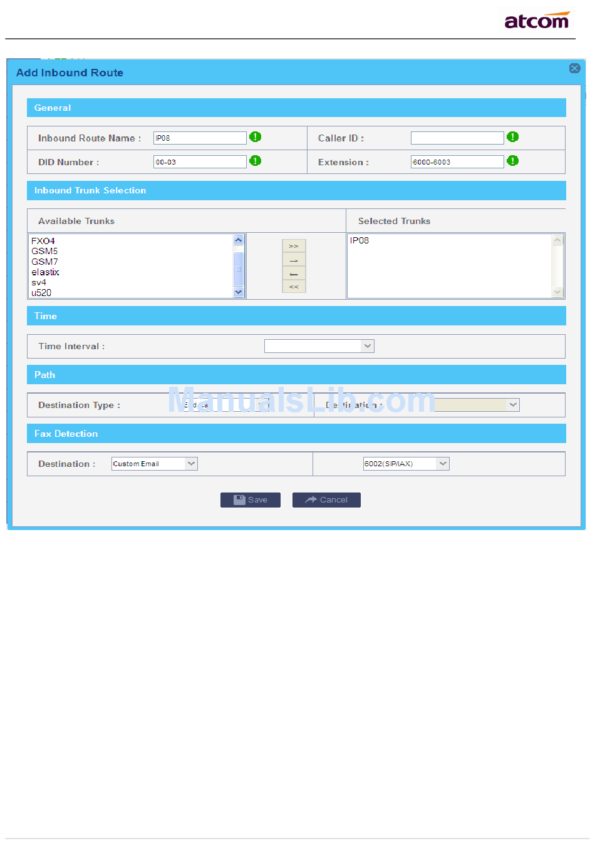This screenshot has height=868, width=595.
Task: Select elastix in Available Trunks
Action: pos(45,272)
